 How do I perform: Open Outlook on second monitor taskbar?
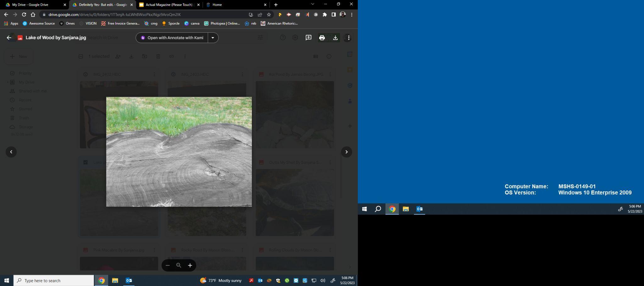419,209
